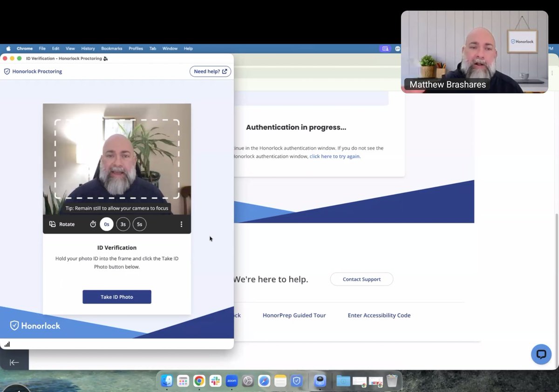Open Launchpad from the dock

click(183, 381)
